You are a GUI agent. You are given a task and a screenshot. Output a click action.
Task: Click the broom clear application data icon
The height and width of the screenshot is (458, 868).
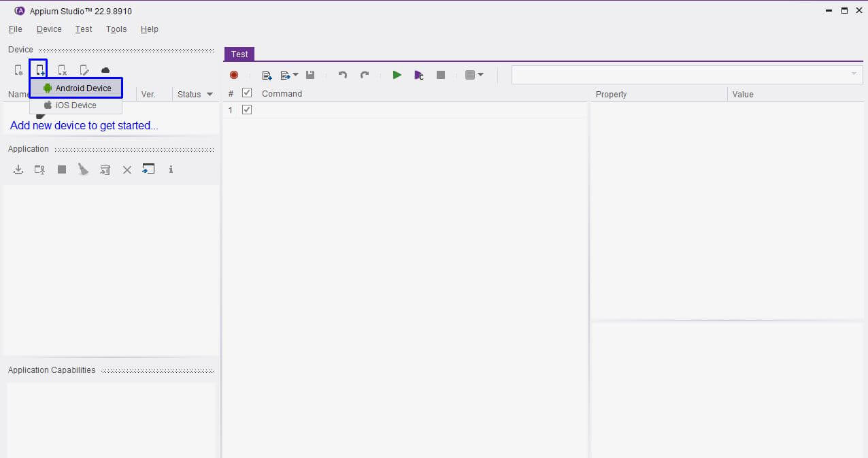83,169
